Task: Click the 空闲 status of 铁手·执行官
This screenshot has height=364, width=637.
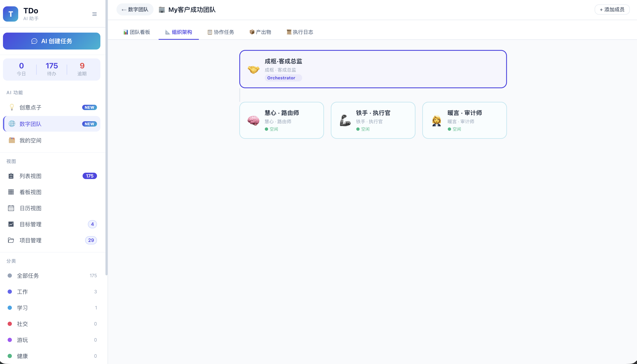Action: [x=363, y=129]
